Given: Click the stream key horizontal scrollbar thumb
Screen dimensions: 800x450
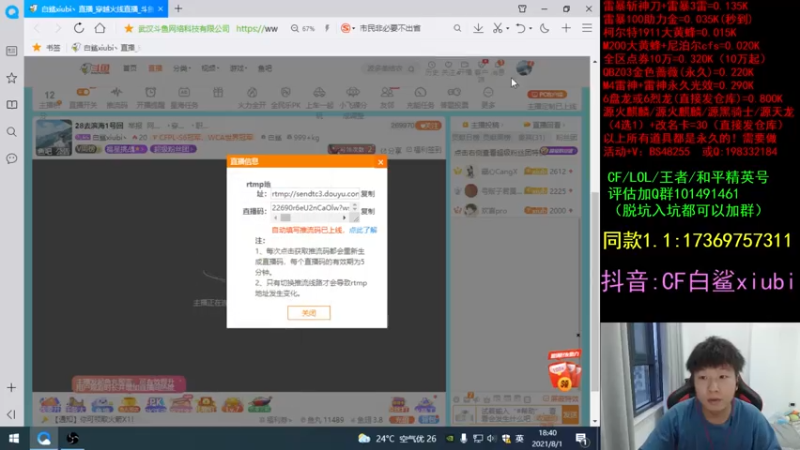Looking at the screenshot, I should tap(285, 218).
